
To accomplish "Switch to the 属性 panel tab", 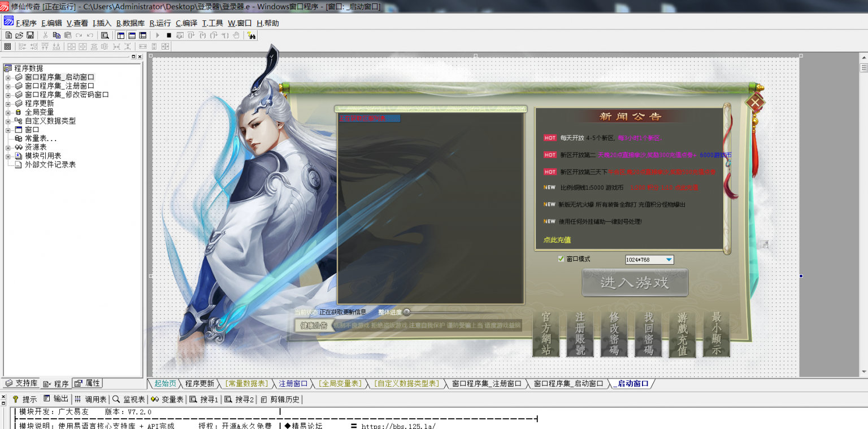I will tap(88, 383).
